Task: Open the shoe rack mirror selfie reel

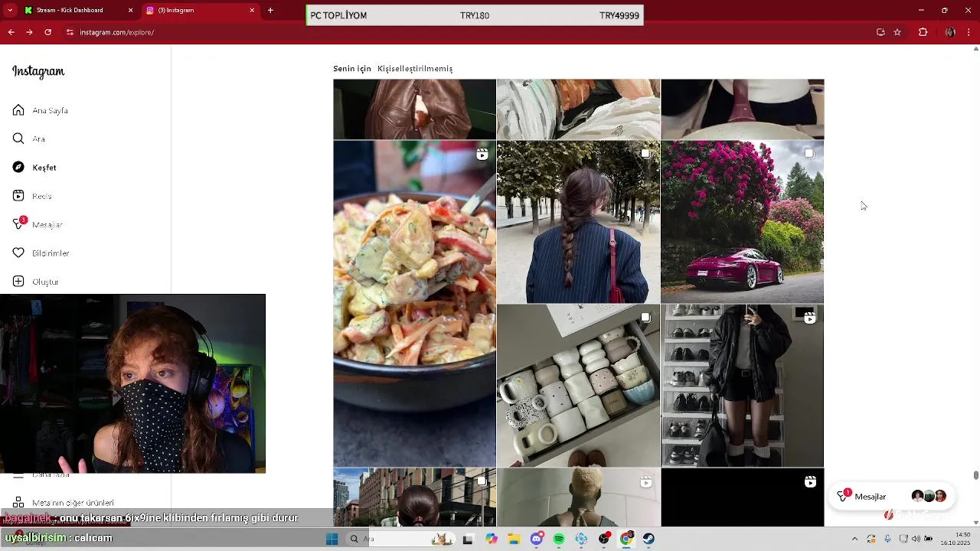Action: click(743, 386)
